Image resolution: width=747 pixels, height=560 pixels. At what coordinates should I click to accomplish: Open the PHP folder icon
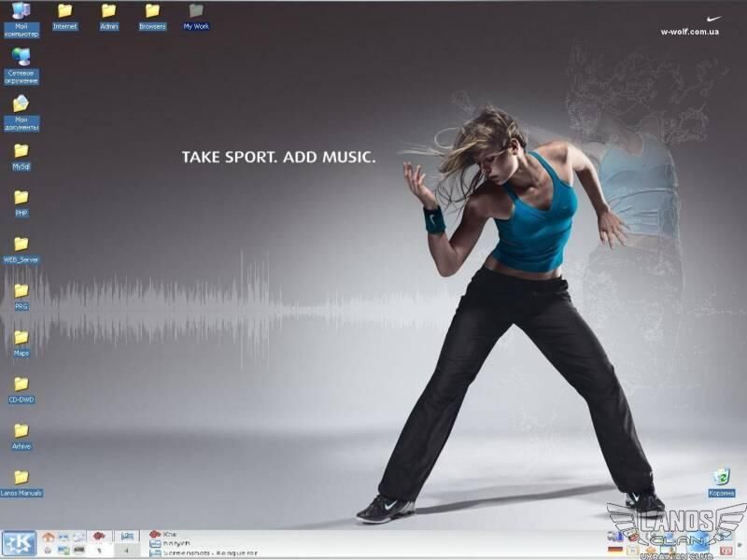click(x=21, y=198)
